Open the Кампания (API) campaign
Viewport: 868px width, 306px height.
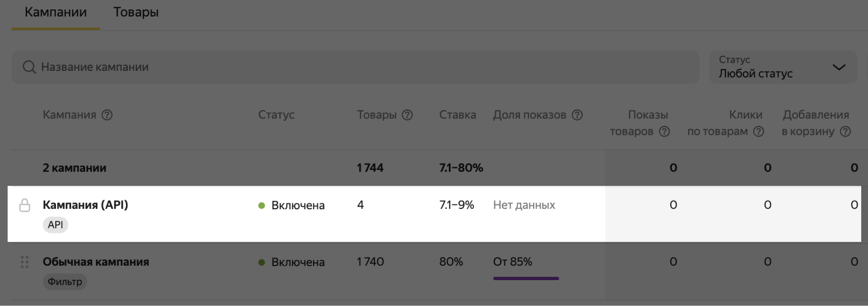pos(85,205)
